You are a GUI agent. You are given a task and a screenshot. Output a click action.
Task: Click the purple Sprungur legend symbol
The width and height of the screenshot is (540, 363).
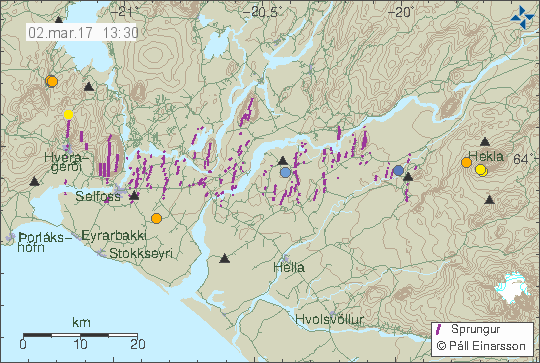pos(439,329)
